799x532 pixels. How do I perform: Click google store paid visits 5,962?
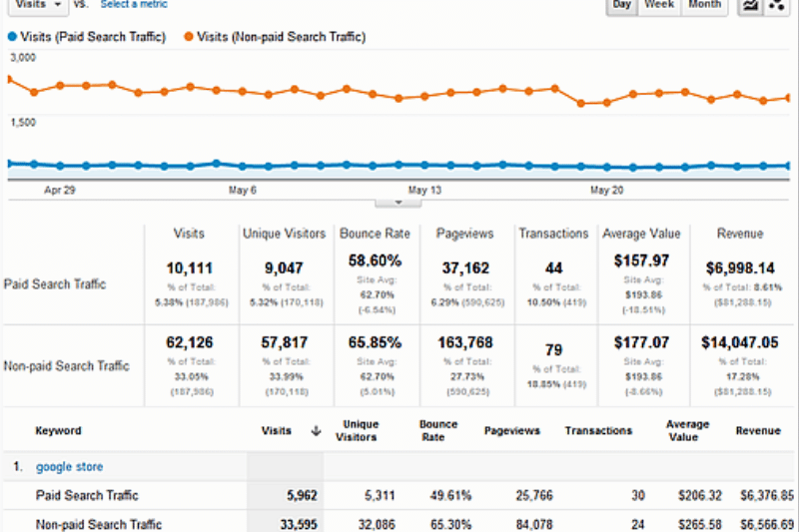[x=303, y=495]
